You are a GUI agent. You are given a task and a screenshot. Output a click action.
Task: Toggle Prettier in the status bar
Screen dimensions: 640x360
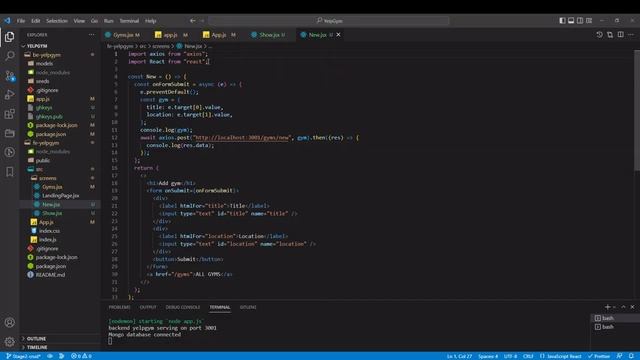tap(599, 356)
